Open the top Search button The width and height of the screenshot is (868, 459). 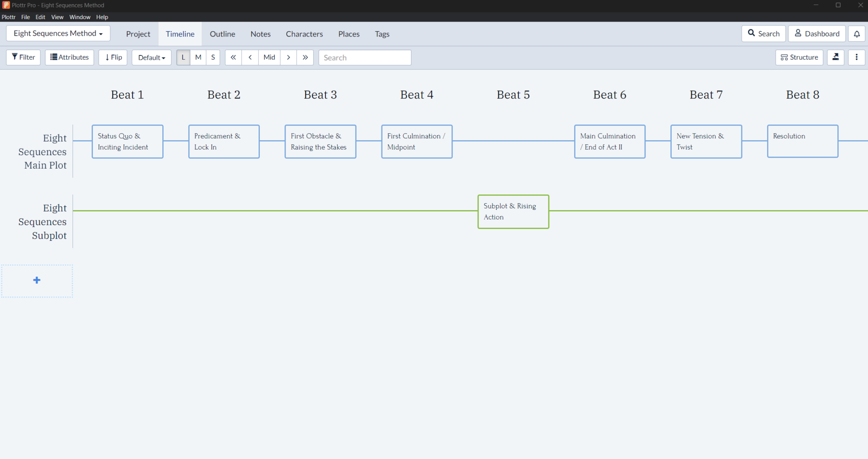tap(763, 33)
